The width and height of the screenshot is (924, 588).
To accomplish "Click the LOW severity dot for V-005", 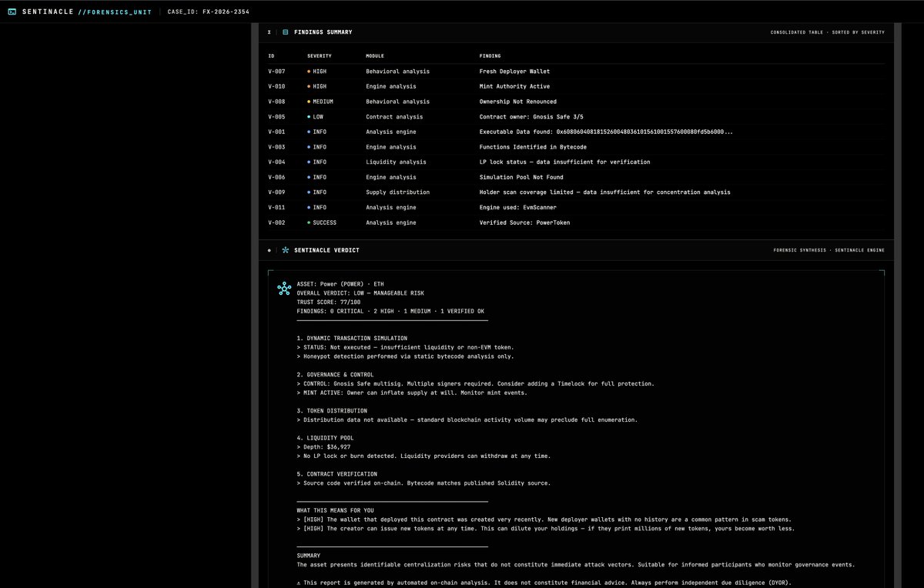I will 309,117.
